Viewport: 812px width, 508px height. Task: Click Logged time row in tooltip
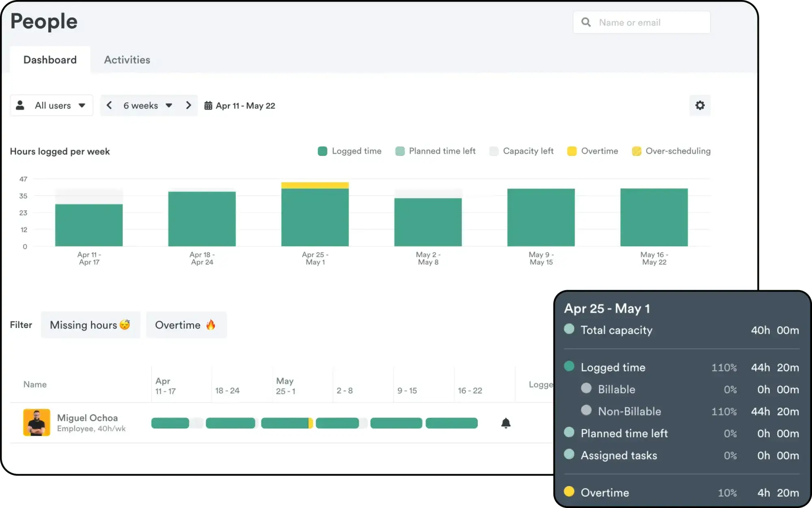682,367
